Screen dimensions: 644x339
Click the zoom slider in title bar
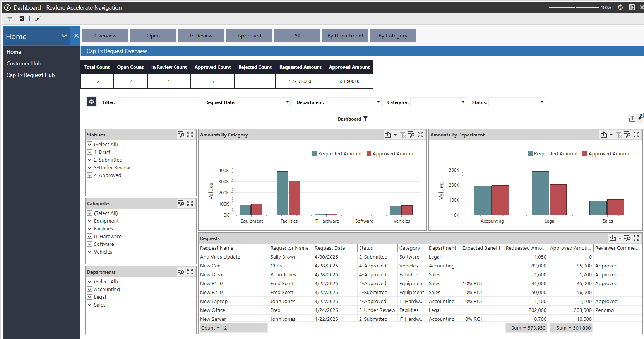574,7
